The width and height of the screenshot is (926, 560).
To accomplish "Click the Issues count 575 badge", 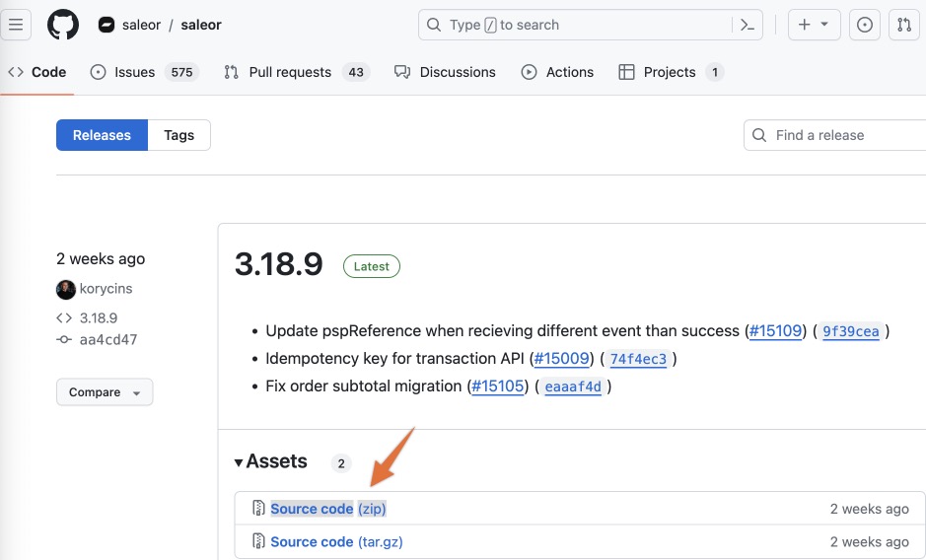I will tap(181, 72).
